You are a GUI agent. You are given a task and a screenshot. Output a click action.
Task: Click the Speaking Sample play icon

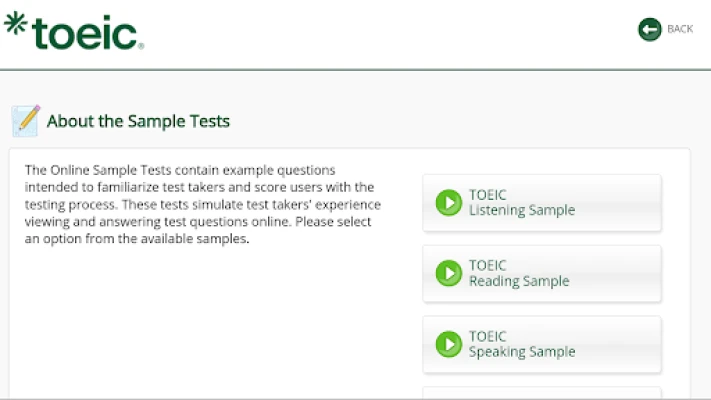pyautogui.click(x=448, y=344)
